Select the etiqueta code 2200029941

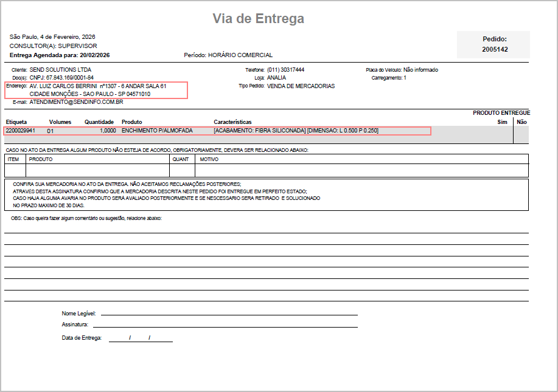click(x=21, y=131)
